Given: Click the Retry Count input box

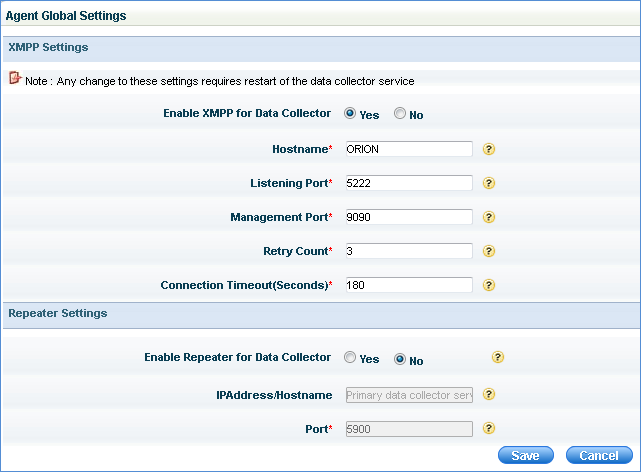Looking at the screenshot, I should 407,251.
